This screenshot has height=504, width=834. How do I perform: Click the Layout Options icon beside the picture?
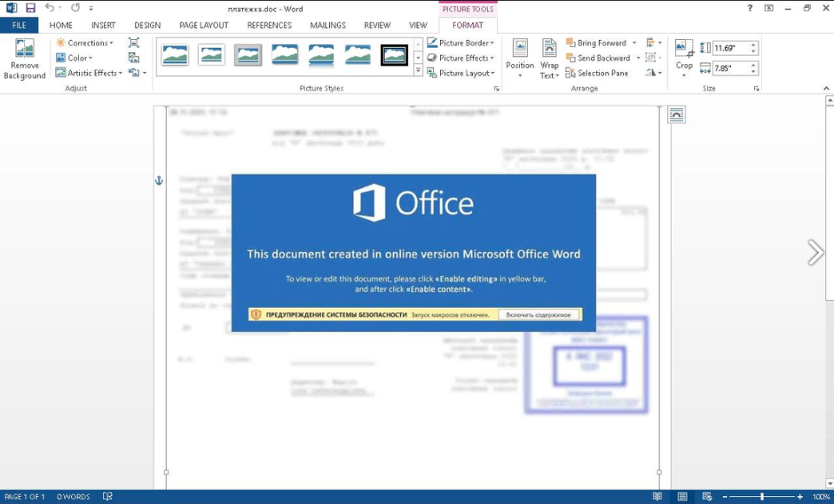pos(676,114)
